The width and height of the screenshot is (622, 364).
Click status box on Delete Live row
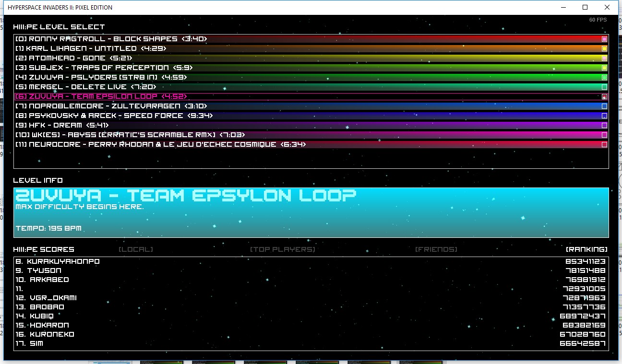(604, 87)
